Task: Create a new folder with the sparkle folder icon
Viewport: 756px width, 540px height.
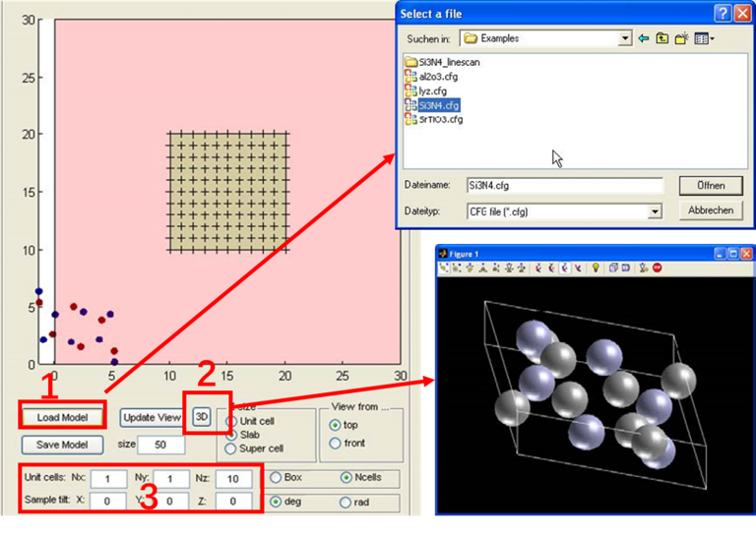Action: pos(681,38)
